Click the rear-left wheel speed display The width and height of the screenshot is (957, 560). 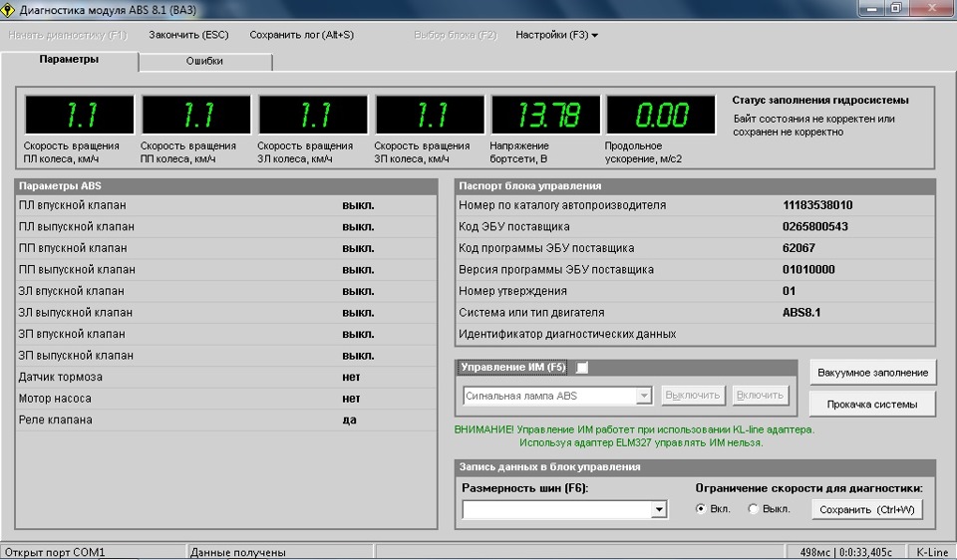[x=313, y=116]
